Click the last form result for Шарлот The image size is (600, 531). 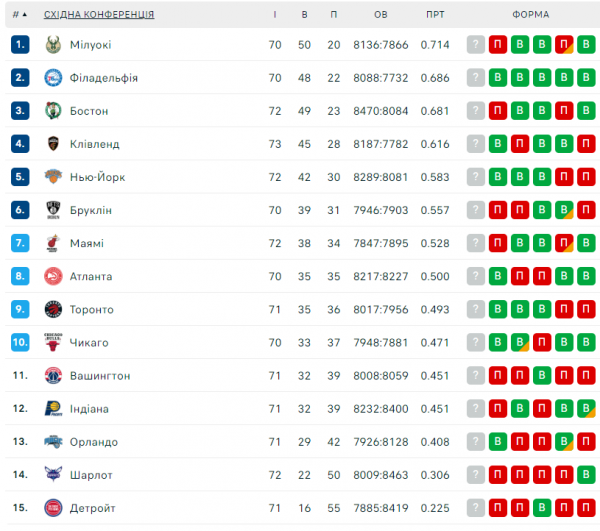coord(586,475)
